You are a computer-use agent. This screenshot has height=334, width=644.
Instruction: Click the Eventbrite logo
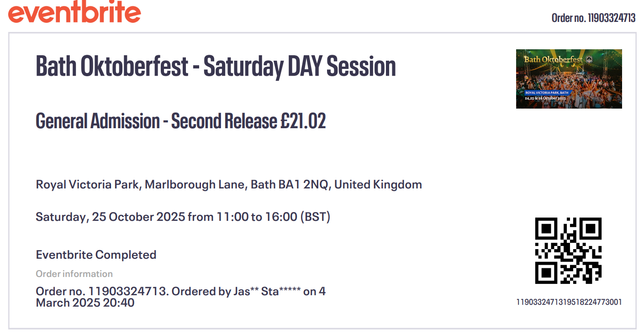point(74,13)
